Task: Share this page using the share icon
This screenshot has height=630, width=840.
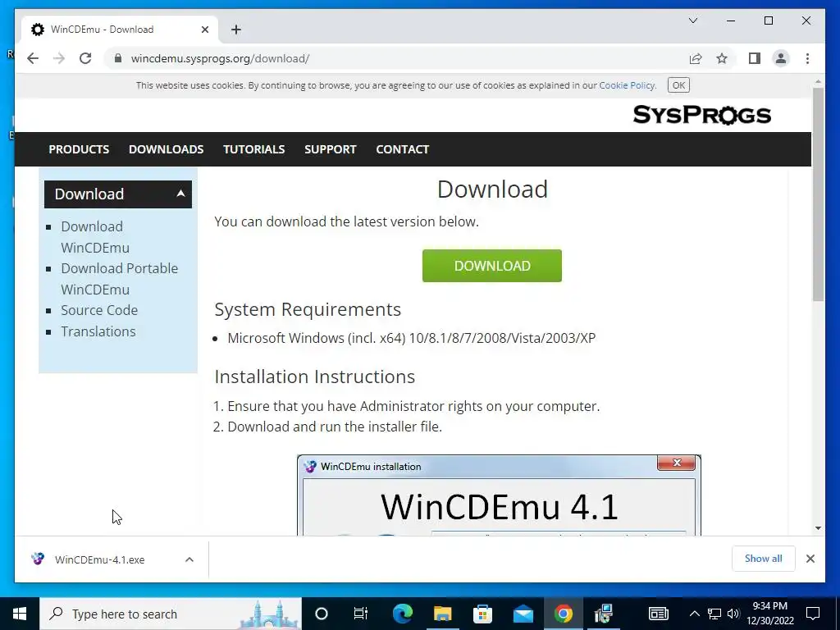Action: coord(696,58)
